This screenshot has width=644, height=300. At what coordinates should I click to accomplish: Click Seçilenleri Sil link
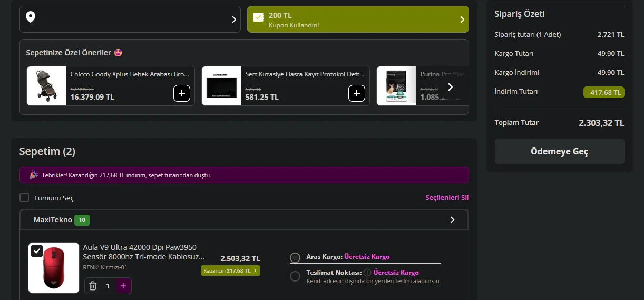click(447, 198)
